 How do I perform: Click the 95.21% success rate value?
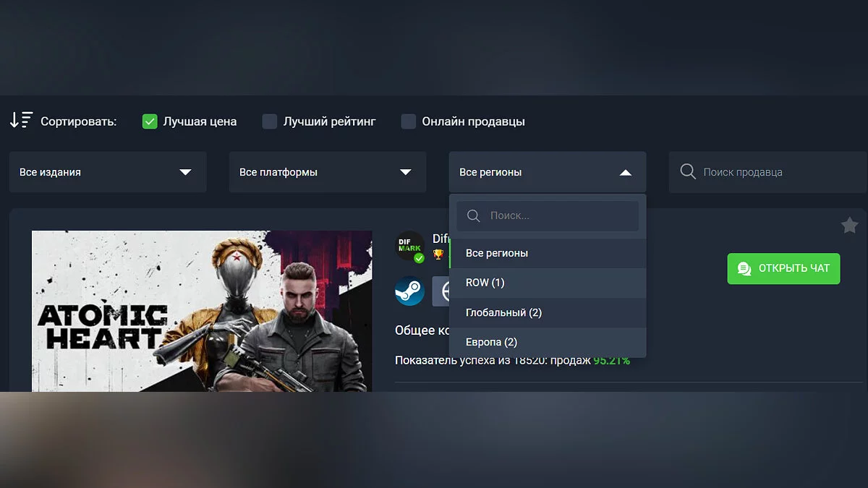612,360
